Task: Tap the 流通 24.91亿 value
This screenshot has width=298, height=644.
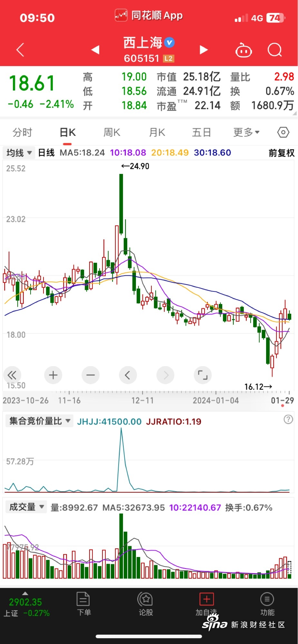Action: click(202, 91)
